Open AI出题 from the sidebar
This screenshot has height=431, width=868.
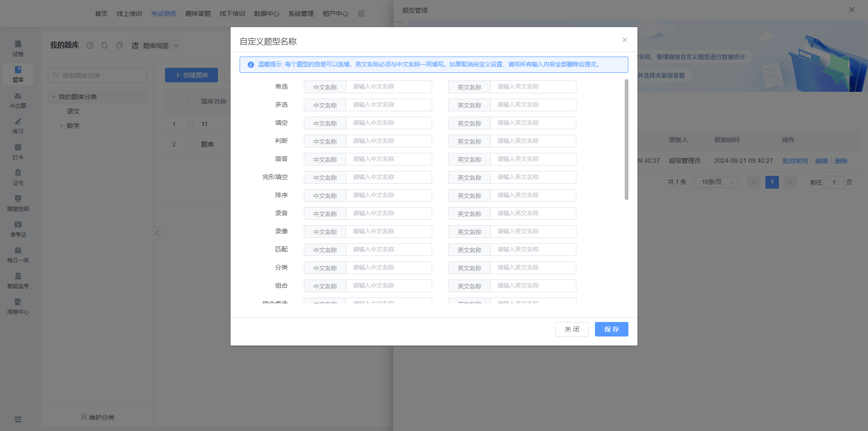pyautogui.click(x=18, y=100)
